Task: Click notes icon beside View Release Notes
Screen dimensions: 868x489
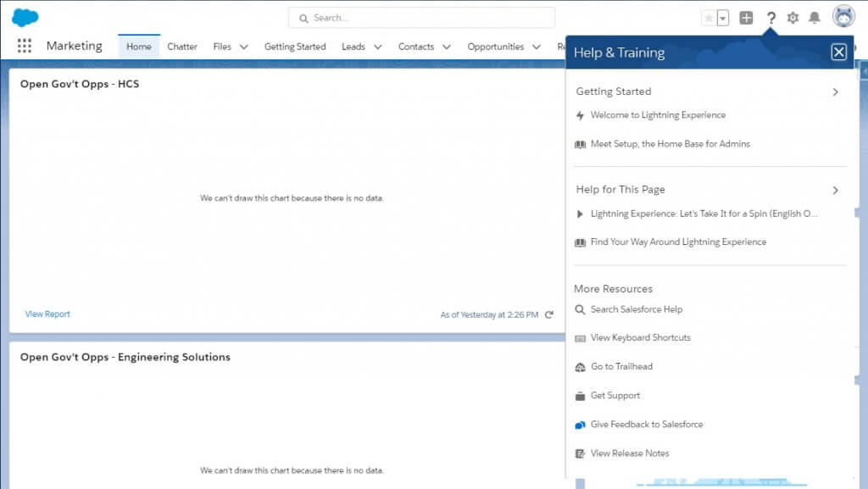Action: pos(580,453)
